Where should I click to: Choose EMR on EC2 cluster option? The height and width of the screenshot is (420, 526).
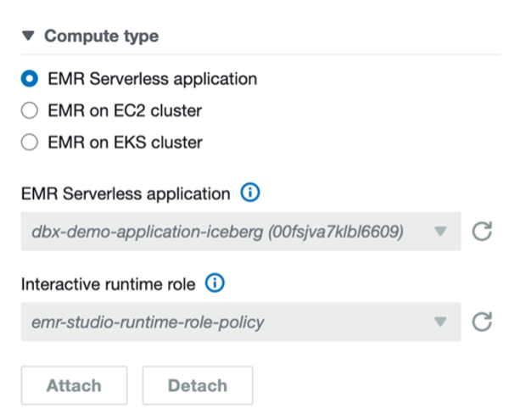[30, 110]
